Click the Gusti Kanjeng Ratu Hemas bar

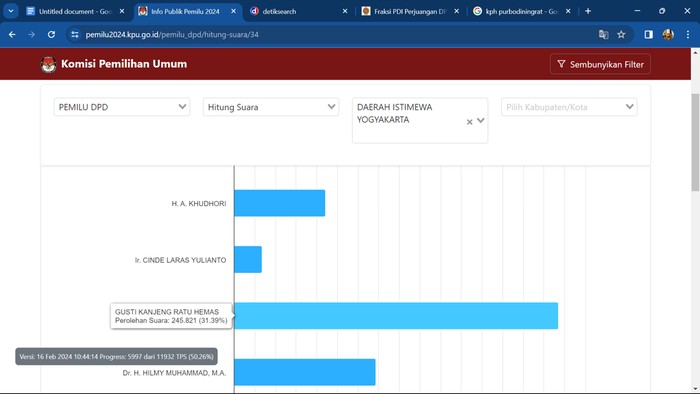[x=396, y=316]
